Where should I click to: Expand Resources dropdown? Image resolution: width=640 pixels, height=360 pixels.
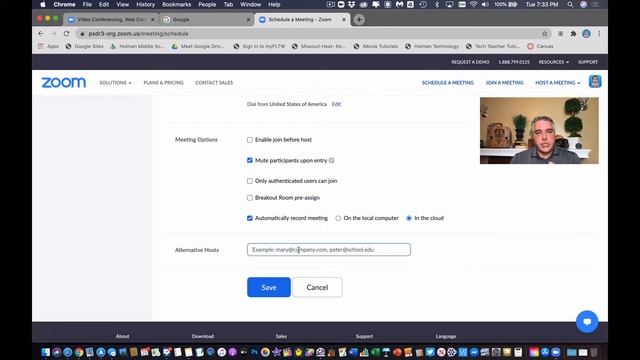(x=553, y=62)
